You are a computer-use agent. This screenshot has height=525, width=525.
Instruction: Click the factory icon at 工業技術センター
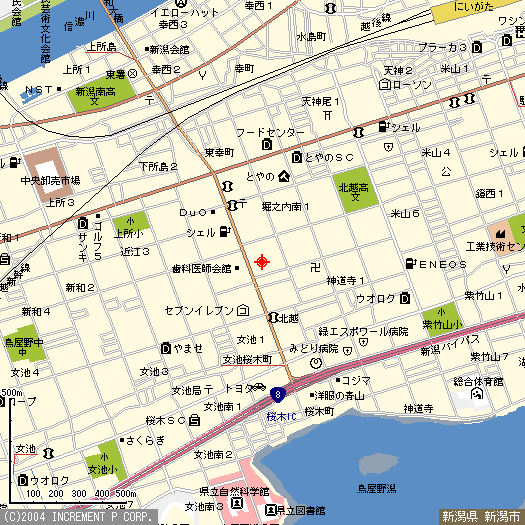[500, 234]
